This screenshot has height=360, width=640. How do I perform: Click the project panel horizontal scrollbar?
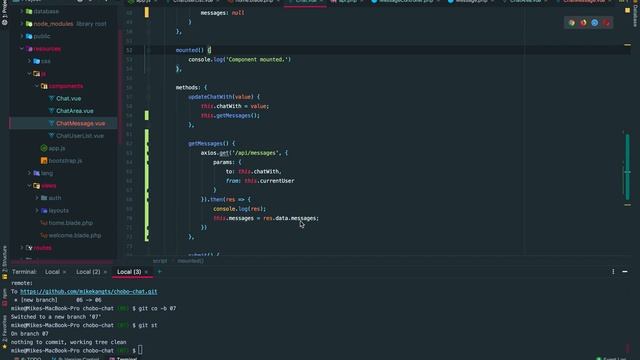tap(61, 262)
